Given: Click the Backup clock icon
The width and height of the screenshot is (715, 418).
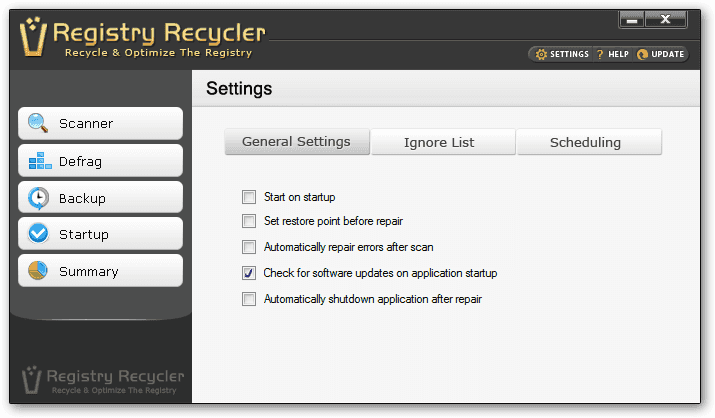Looking at the screenshot, I should pos(38,198).
